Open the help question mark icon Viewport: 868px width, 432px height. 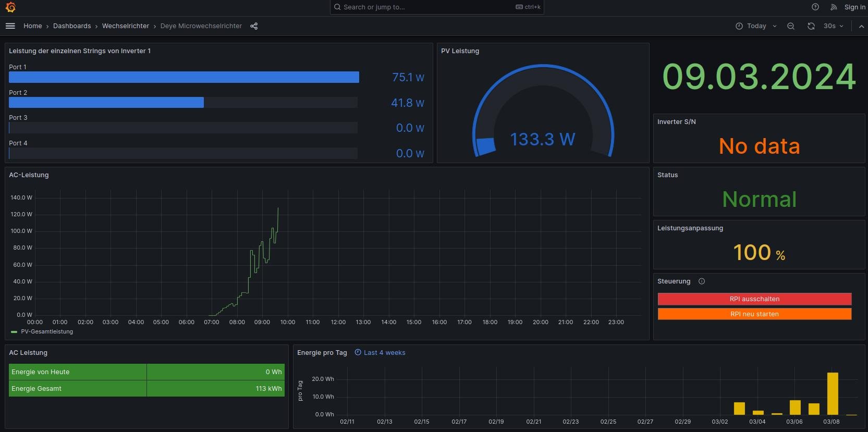pos(815,7)
